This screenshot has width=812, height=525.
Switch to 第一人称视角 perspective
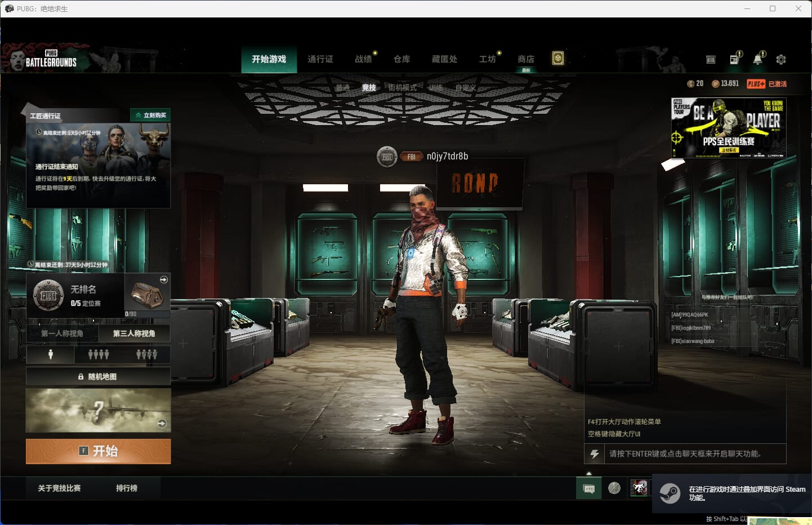pyautogui.click(x=62, y=333)
